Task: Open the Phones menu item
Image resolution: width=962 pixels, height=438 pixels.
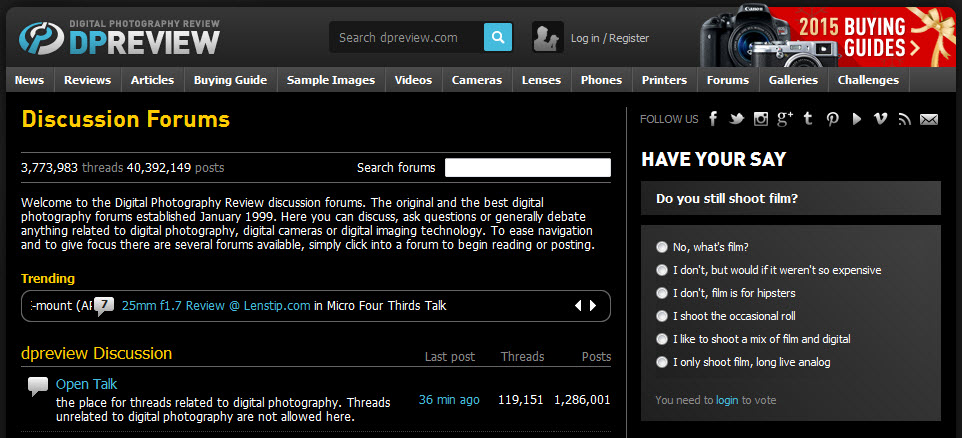Action: click(601, 80)
